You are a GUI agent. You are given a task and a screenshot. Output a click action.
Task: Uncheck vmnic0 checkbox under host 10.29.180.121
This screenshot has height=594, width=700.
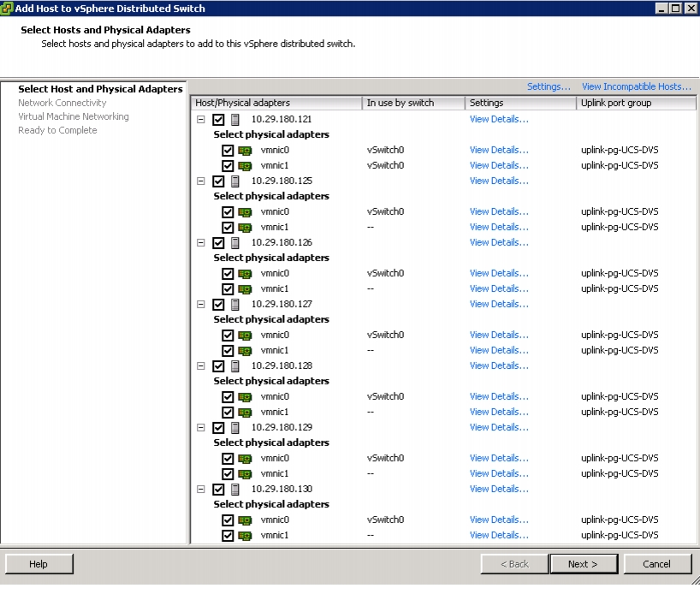click(x=228, y=151)
